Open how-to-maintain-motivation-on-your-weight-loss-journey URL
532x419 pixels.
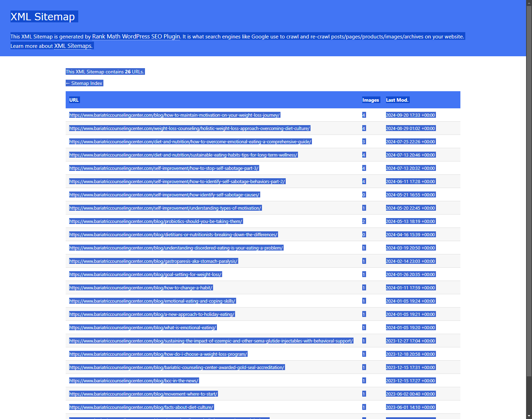point(174,115)
